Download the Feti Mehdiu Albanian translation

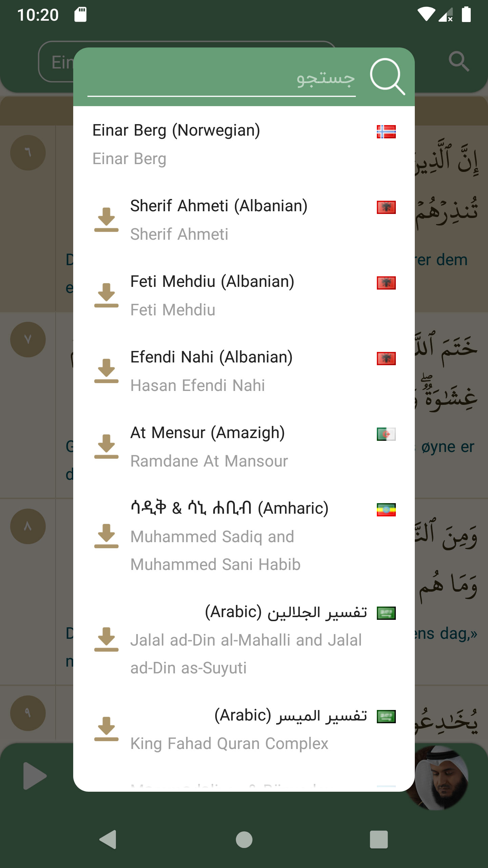(x=106, y=295)
